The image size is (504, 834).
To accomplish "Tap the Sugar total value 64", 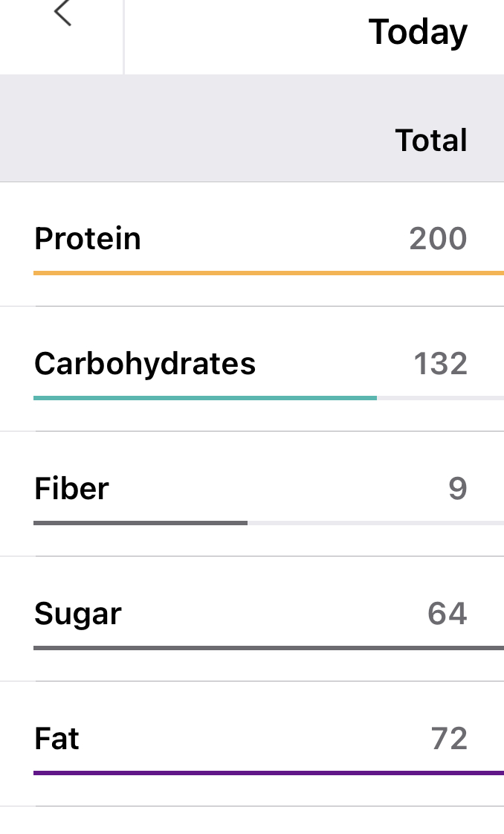I will (448, 614).
